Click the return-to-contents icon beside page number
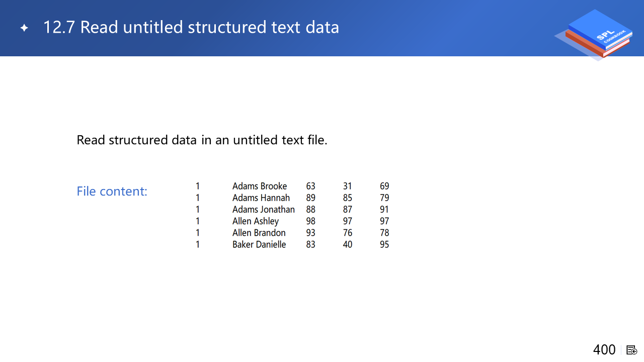 (632, 350)
